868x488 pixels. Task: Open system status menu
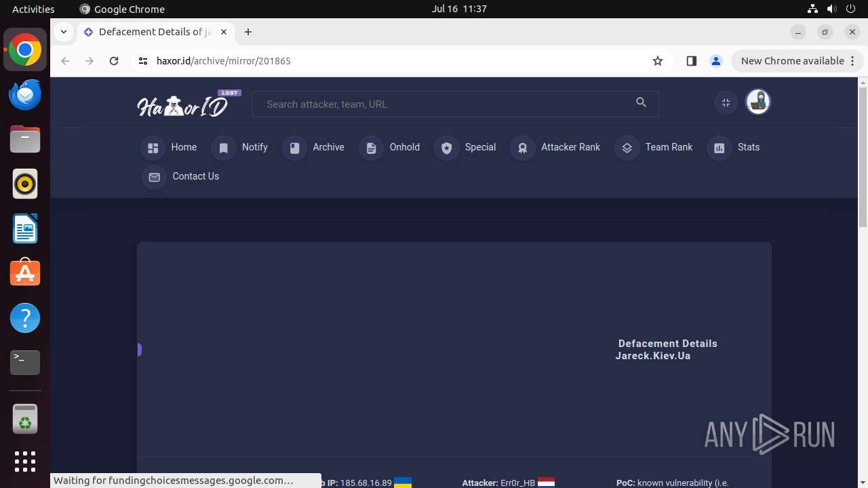point(831,9)
